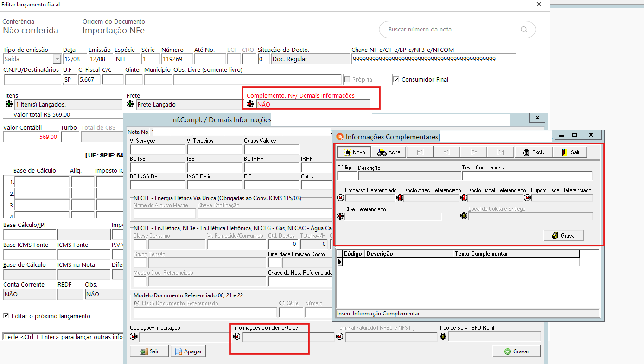Click the Apagar button
This screenshot has height=364, width=644.
point(188,351)
